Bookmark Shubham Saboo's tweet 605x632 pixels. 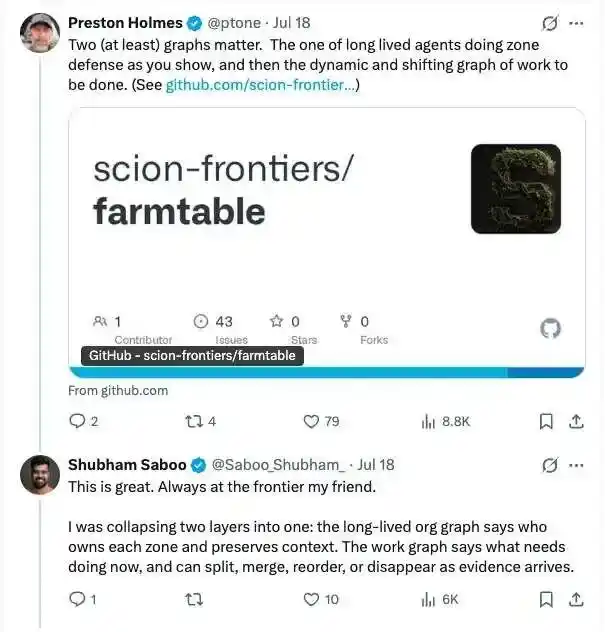point(546,600)
